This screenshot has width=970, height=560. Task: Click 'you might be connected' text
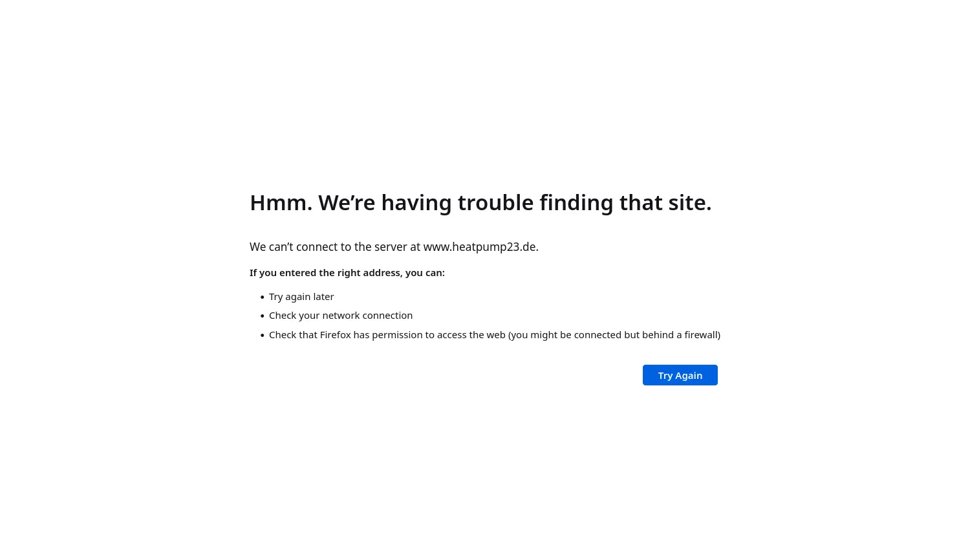pos(566,335)
